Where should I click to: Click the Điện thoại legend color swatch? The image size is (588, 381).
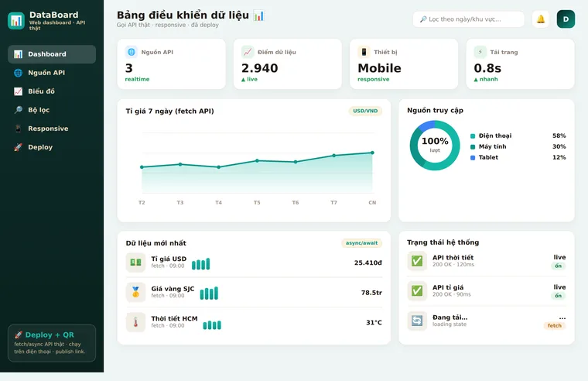click(x=473, y=136)
